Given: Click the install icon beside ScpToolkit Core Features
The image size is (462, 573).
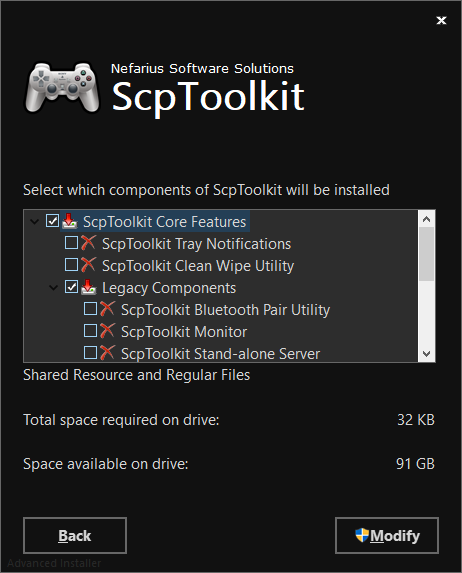Looking at the screenshot, I should click(x=70, y=221).
